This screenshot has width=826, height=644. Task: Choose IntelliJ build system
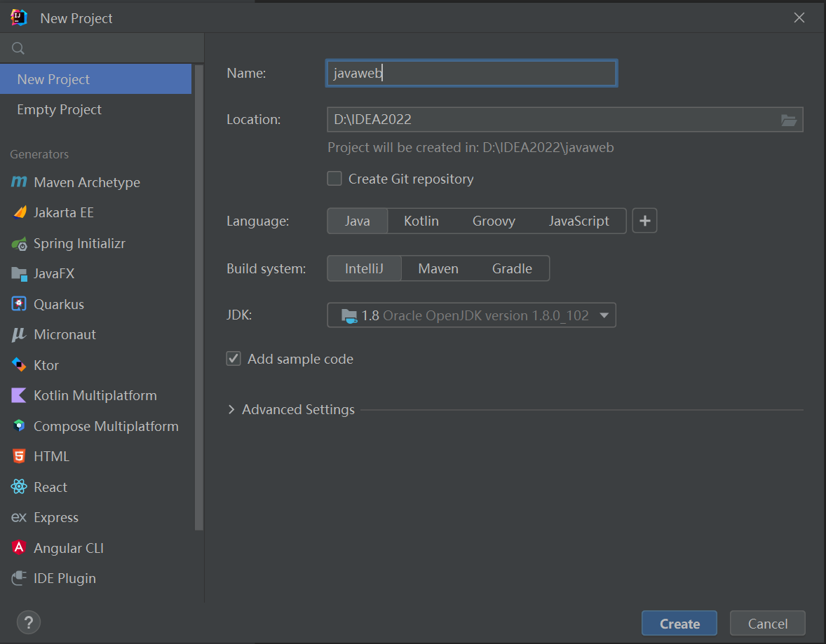364,268
